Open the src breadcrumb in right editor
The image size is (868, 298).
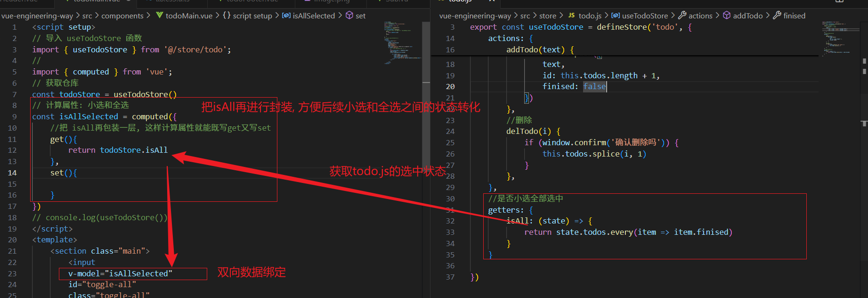(x=525, y=16)
